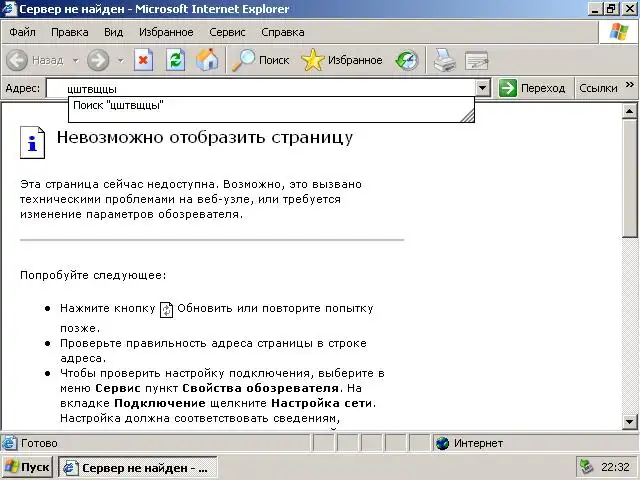This screenshot has height=480, width=640.
Task: Open the Поиск search toolbar button
Action: click(x=260, y=60)
